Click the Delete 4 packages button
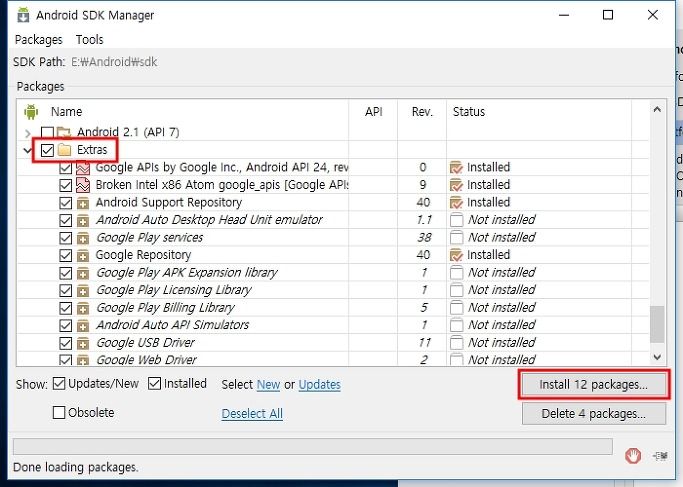 point(594,413)
